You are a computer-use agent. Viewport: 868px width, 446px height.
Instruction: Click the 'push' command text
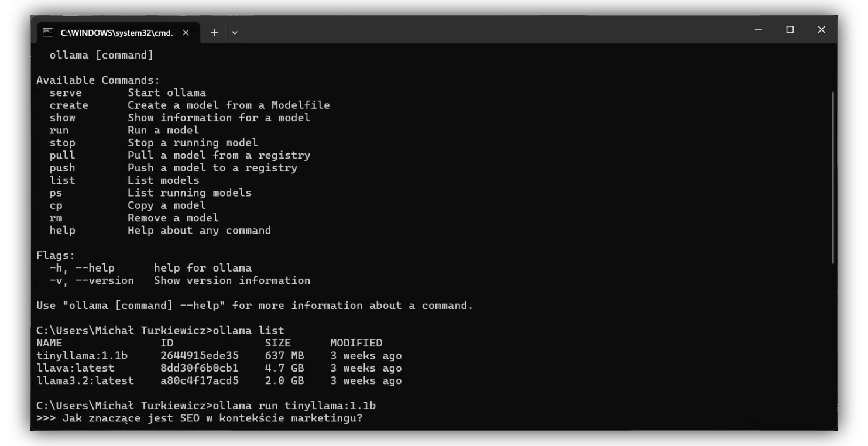click(x=62, y=168)
